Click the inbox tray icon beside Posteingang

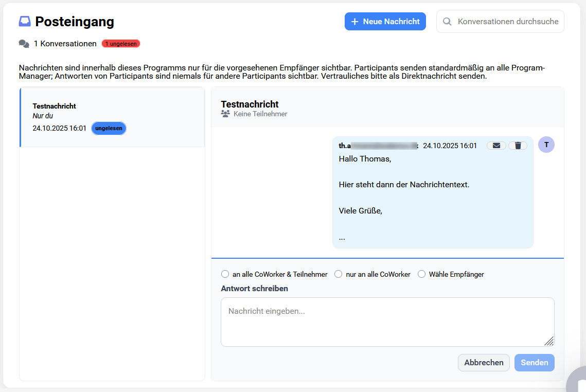pyautogui.click(x=25, y=22)
